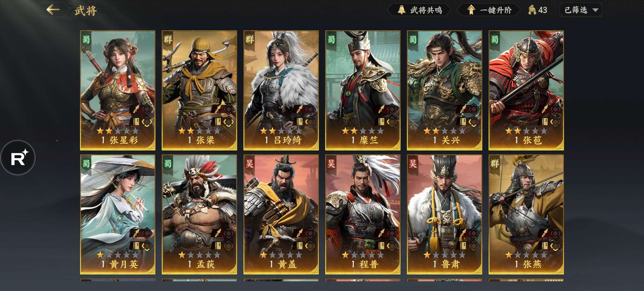Select the 糜竺 general card
The image size is (644, 291).
(363, 90)
